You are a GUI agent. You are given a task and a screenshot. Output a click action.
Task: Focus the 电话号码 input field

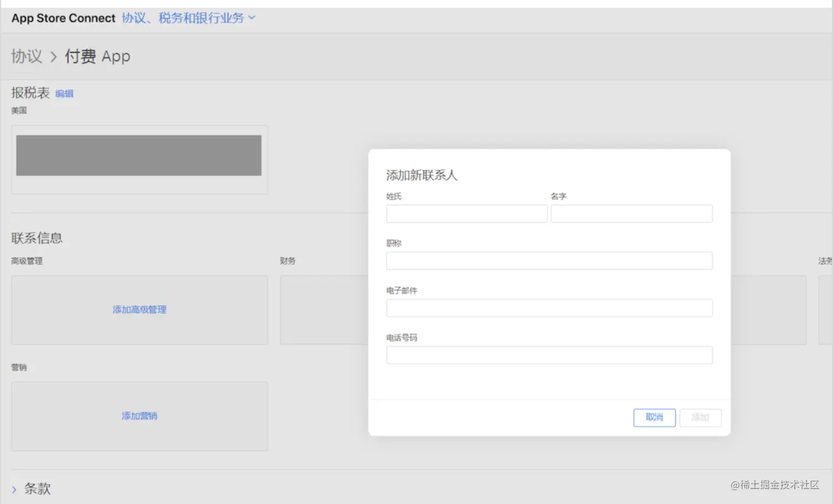click(x=549, y=355)
